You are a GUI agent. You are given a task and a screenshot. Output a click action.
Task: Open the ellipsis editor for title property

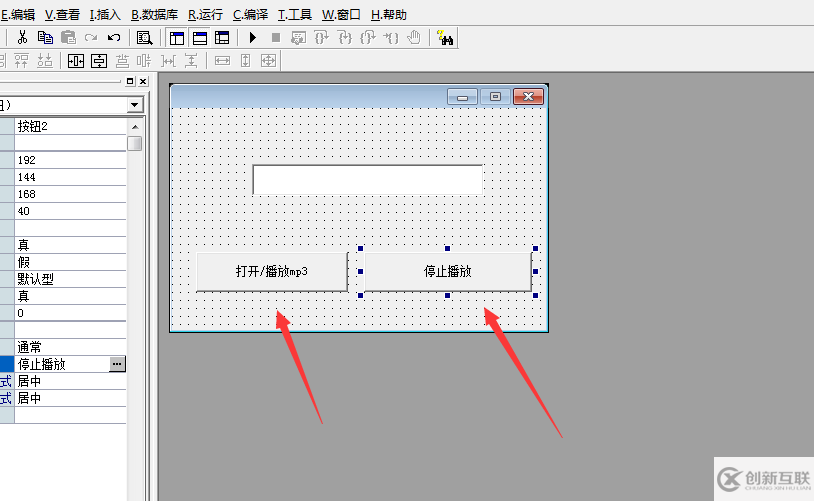pyautogui.click(x=117, y=364)
